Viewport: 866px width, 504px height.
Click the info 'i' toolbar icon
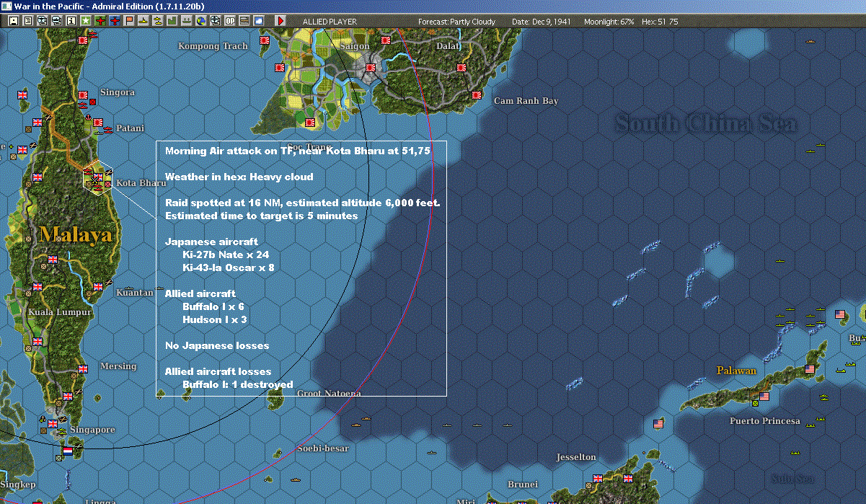[71, 21]
